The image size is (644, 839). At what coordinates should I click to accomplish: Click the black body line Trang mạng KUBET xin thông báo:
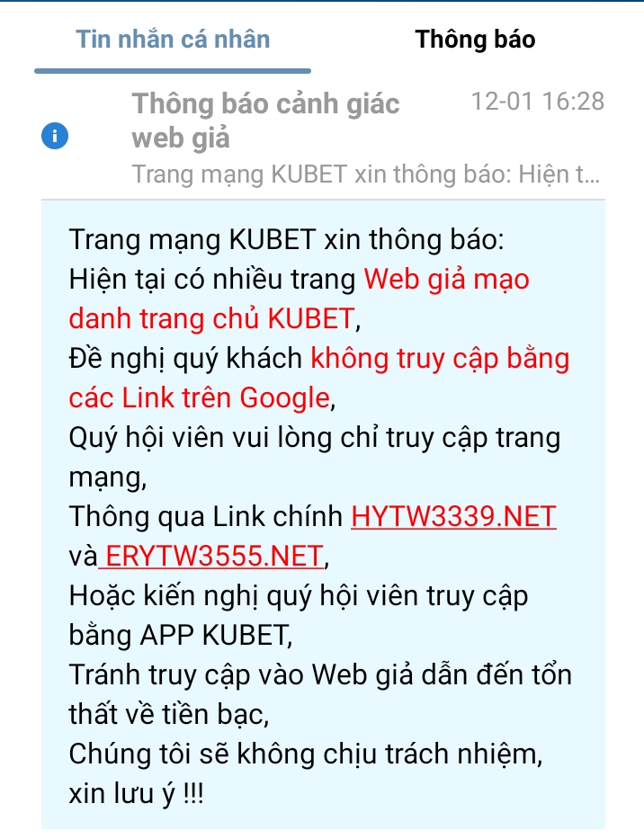click(x=286, y=240)
